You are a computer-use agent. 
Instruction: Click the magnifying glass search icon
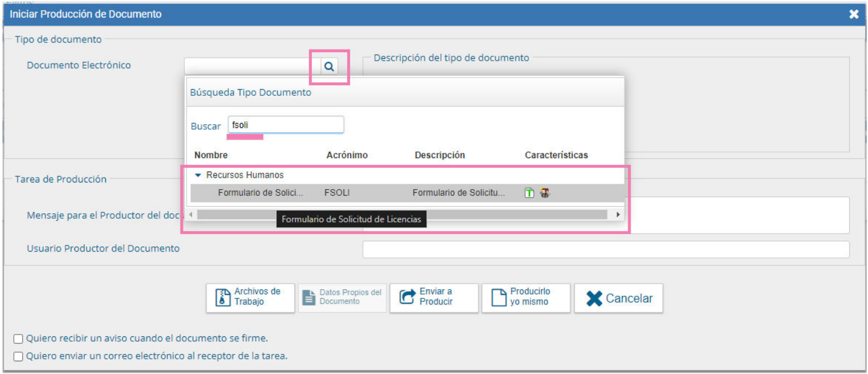pos(329,67)
